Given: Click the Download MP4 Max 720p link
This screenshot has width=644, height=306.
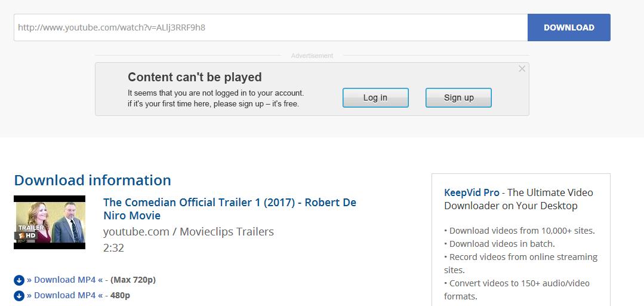Looking at the screenshot, I should pyautogui.click(x=65, y=280).
